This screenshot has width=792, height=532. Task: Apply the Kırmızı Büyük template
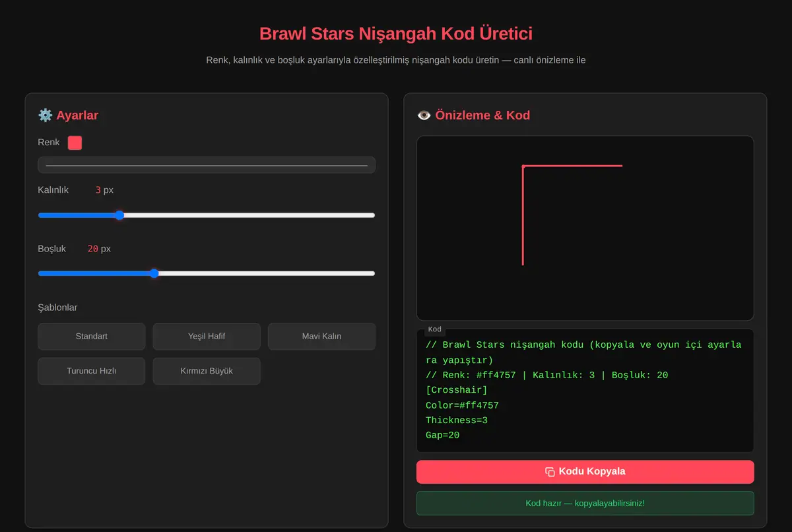click(207, 371)
